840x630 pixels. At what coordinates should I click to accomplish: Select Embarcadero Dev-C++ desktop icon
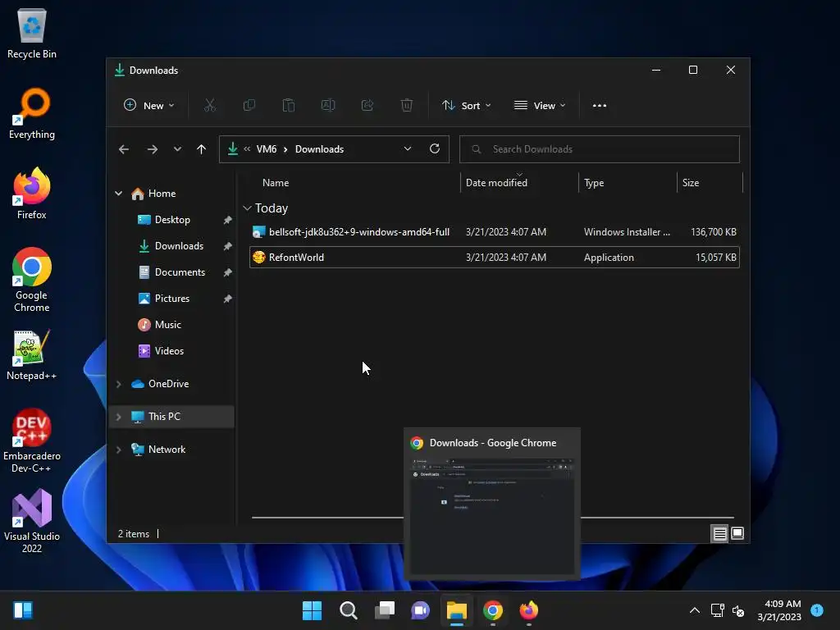32,441
